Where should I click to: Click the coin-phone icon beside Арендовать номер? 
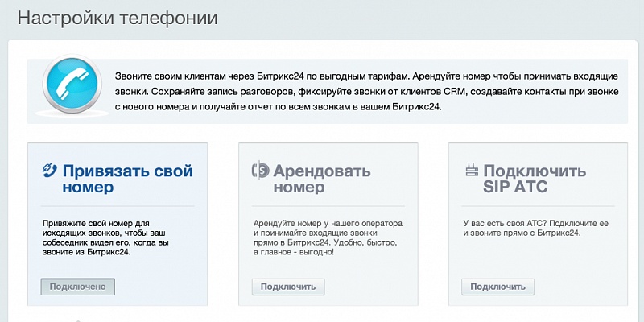point(261,171)
